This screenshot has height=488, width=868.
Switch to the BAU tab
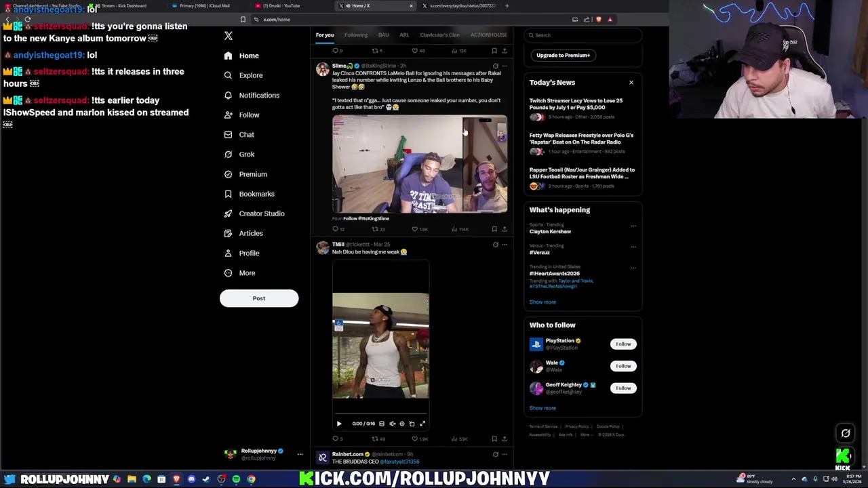click(383, 35)
